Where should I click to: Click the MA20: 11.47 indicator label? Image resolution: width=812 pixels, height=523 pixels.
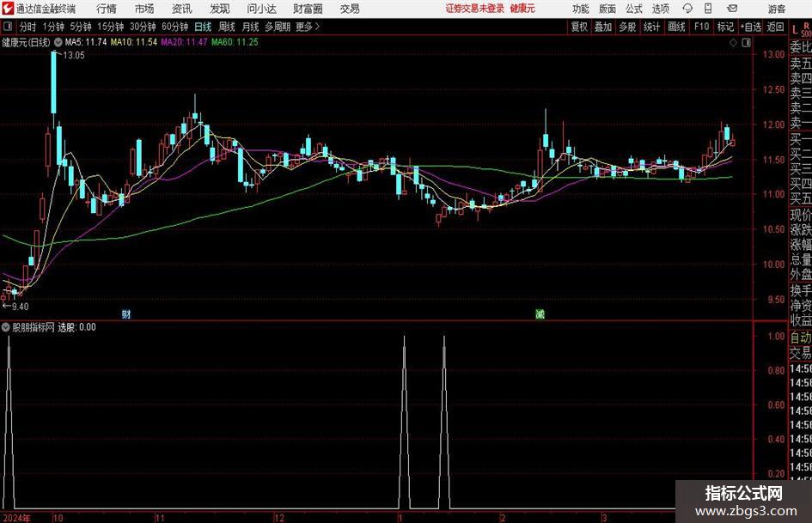coord(184,42)
